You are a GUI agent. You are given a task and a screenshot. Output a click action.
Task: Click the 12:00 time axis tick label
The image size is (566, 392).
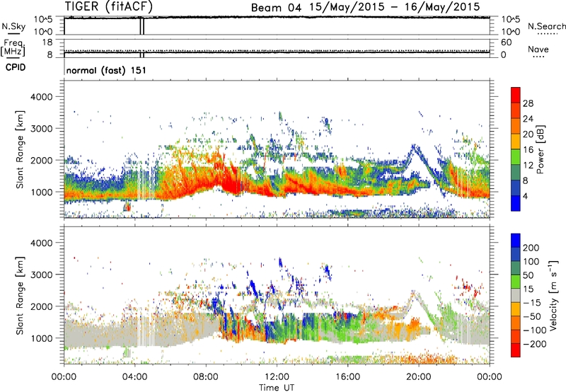277,377
